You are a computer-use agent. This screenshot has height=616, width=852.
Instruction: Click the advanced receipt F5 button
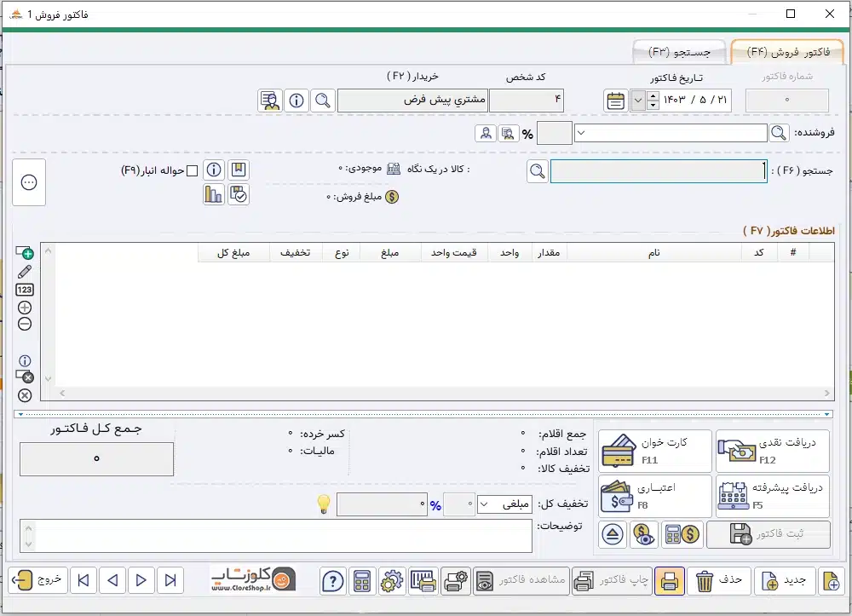click(773, 496)
